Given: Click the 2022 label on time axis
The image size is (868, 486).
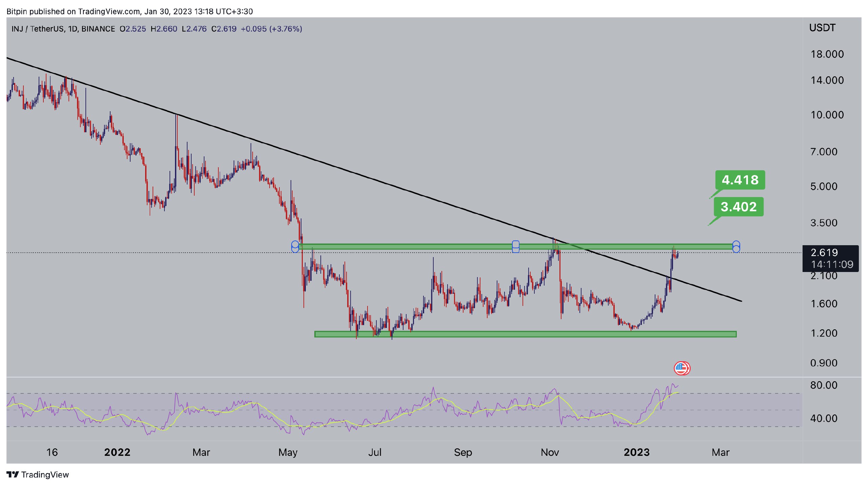Looking at the screenshot, I should click(x=117, y=452).
